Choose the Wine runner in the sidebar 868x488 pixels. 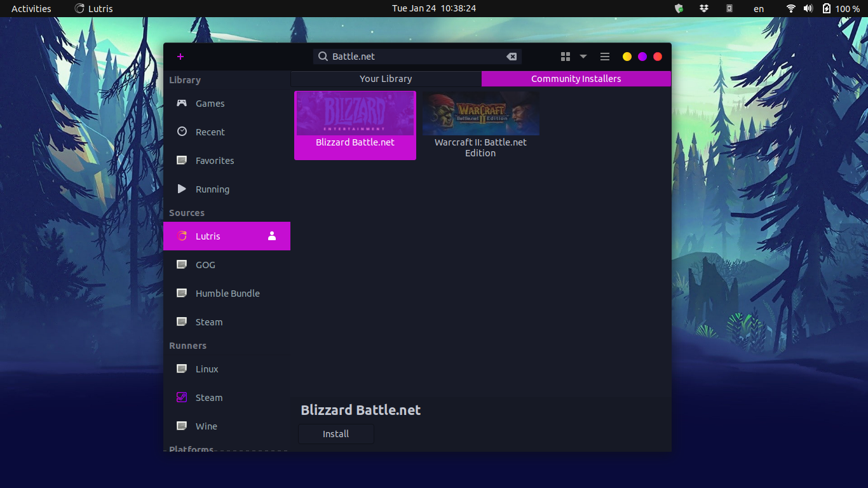pos(205,426)
